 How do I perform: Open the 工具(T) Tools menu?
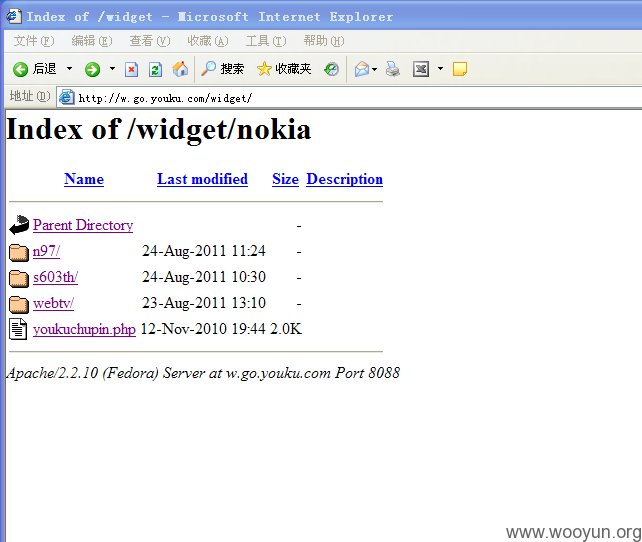[x=266, y=41]
